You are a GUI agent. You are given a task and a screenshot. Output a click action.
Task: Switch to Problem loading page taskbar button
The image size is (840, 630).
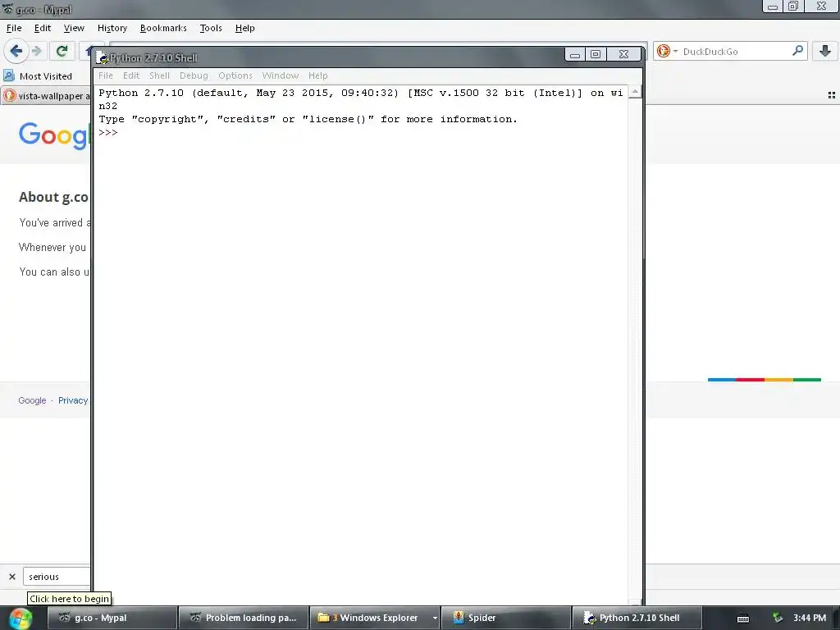[x=244, y=618]
